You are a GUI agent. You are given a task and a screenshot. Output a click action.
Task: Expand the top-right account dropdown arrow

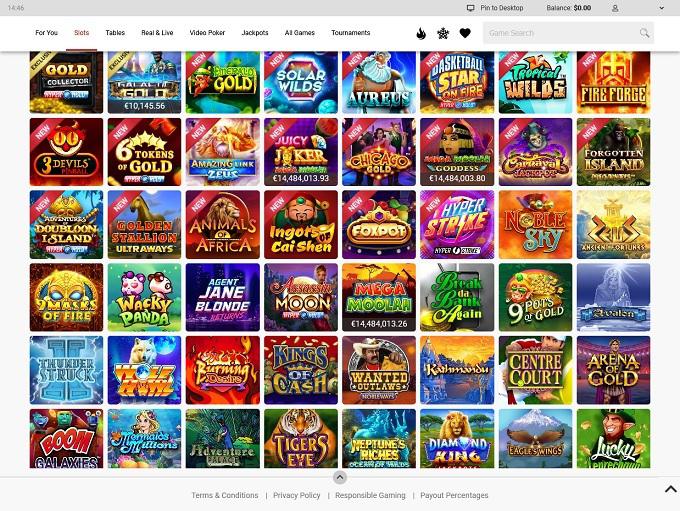[x=662, y=8]
